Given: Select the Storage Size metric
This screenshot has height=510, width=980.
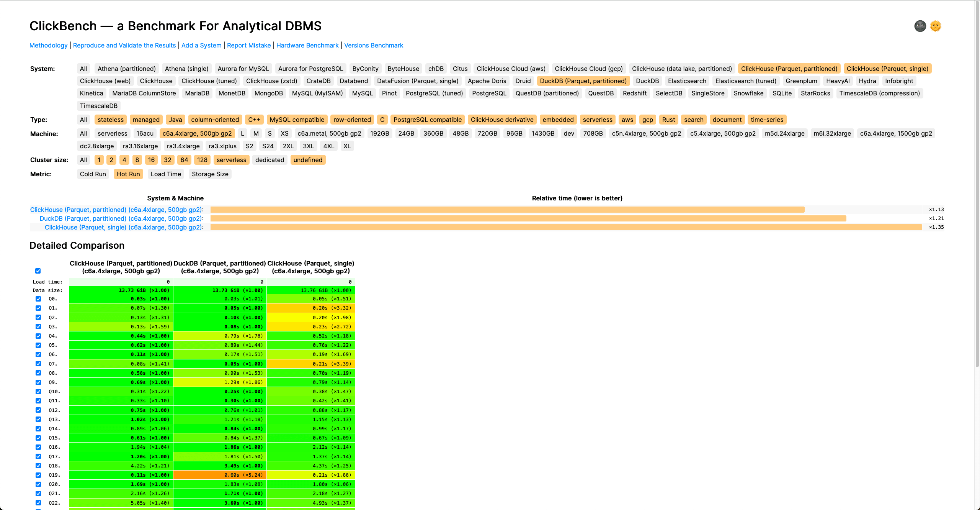Looking at the screenshot, I should pos(210,174).
